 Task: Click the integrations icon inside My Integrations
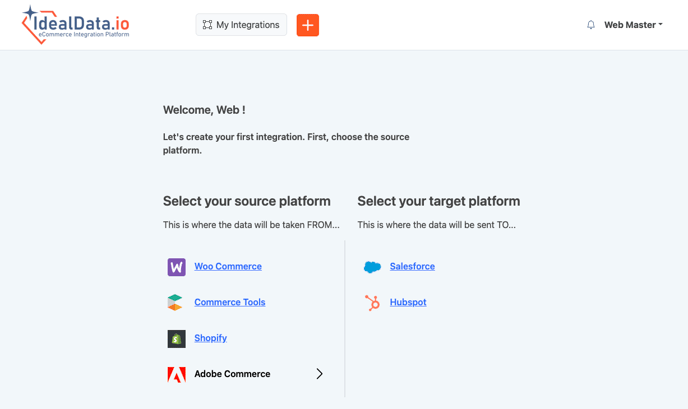pos(207,25)
